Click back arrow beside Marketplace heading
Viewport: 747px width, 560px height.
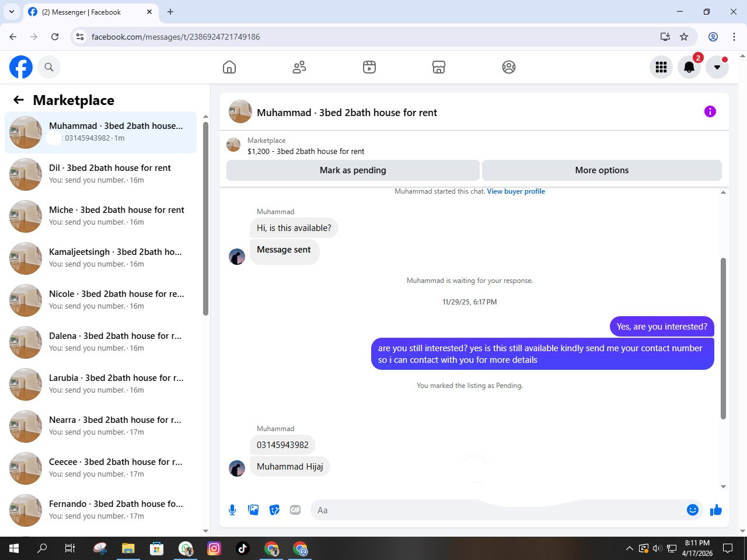[x=19, y=100]
